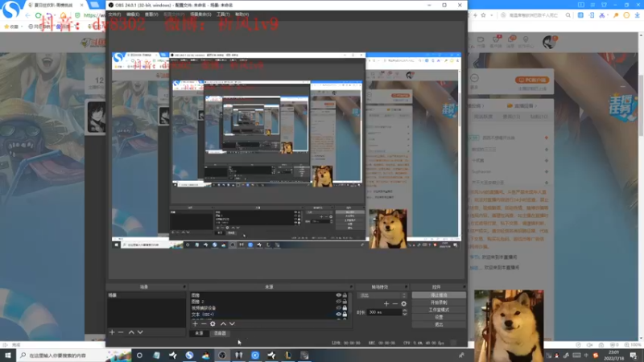644x362 pixels.
Task: Click the bookmark star icon in browser
Action: click(484, 15)
